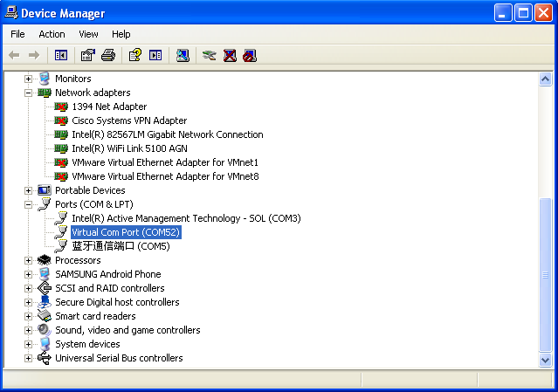Image resolution: width=558 pixels, height=392 pixels.
Task: Click the Help question-mark toolbar icon
Action: click(x=135, y=55)
